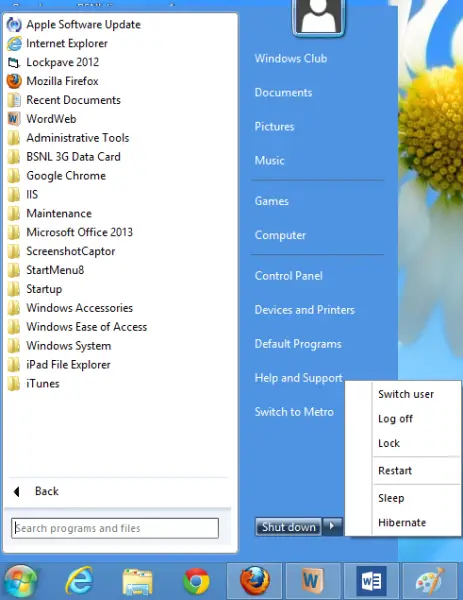
Task: Switch to Firefox on taskbar
Action: [254, 581]
